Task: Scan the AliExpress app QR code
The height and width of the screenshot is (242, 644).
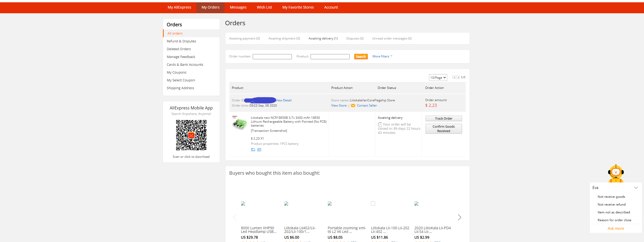Action: (x=191, y=135)
